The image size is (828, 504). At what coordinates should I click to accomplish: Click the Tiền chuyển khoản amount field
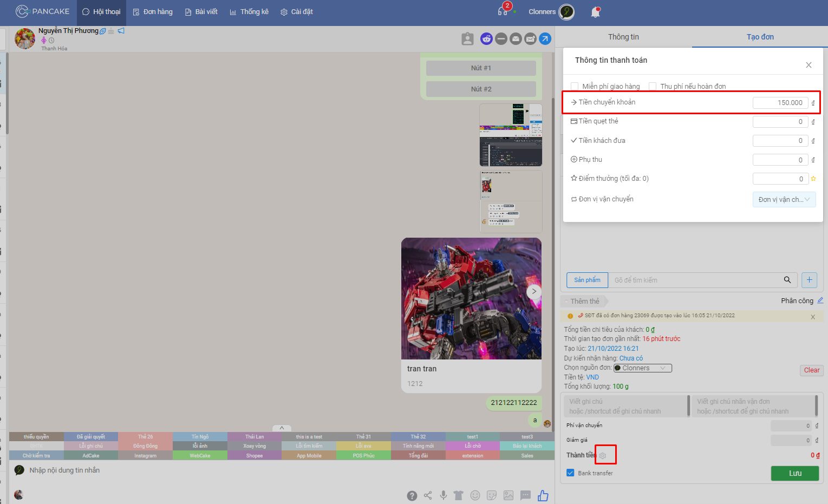[780, 103]
